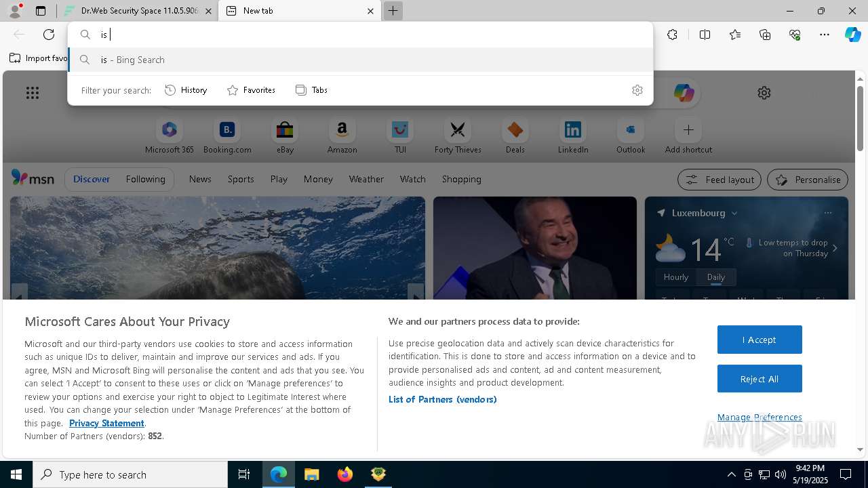Open List of Partners (vendors) link
Screen dimensions: 868x488
point(443,399)
